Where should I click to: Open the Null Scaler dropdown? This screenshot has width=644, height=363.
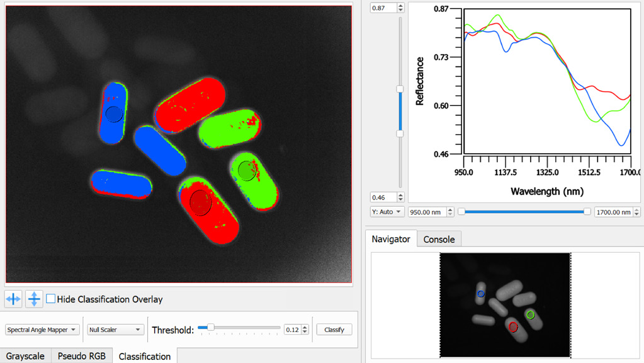click(115, 330)
